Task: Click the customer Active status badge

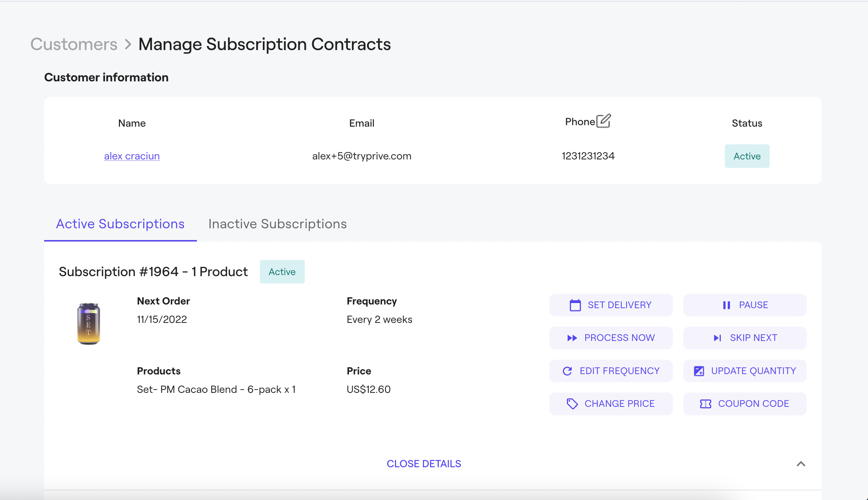Action: [747, 156]
